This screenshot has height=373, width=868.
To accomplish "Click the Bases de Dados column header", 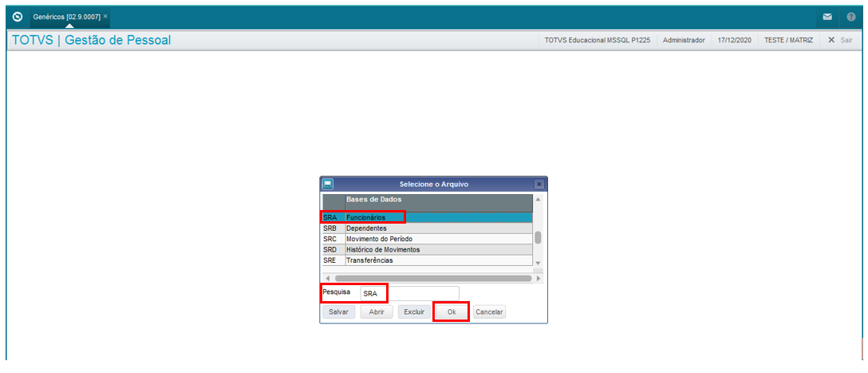I will pyautogui.click(x=439, y=202).
